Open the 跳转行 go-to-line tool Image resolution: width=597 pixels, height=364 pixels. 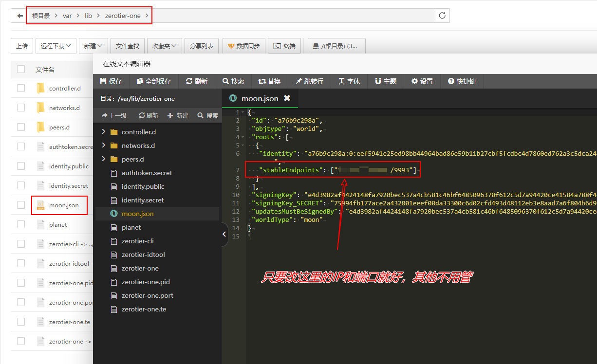click(309, 81)
